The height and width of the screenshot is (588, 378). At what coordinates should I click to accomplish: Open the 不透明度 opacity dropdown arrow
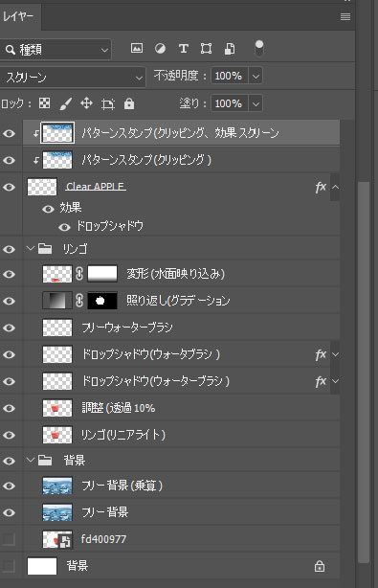[x=256, y=76]
